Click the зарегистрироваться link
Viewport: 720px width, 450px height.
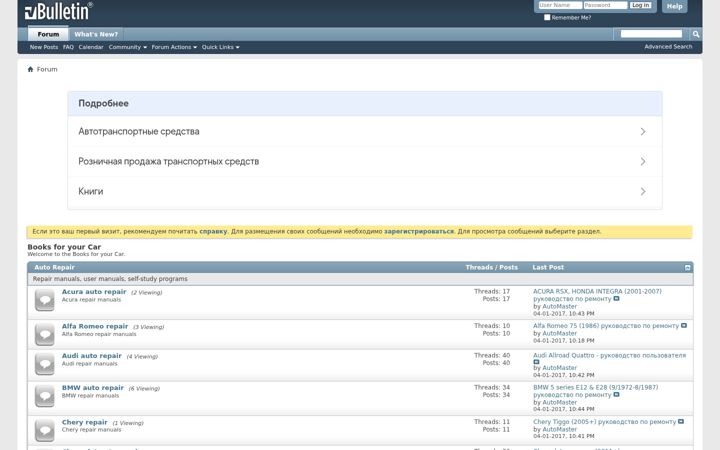point(419,231)
